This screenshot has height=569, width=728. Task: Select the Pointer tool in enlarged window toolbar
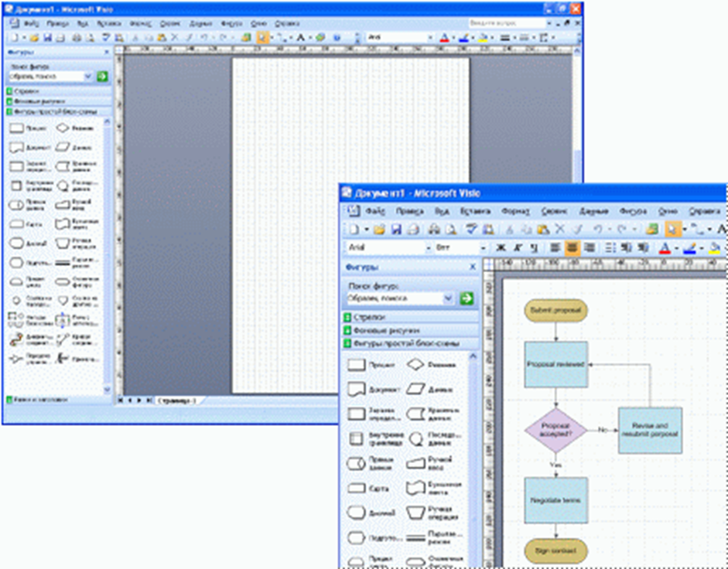click(x=672, y=230)
